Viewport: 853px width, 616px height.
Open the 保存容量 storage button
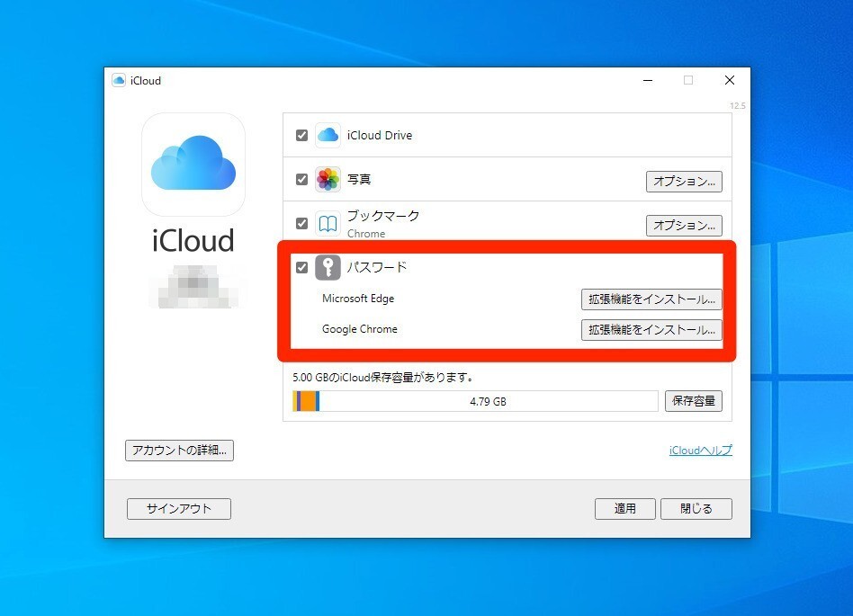pyautogui.click(x=693, y=401)
